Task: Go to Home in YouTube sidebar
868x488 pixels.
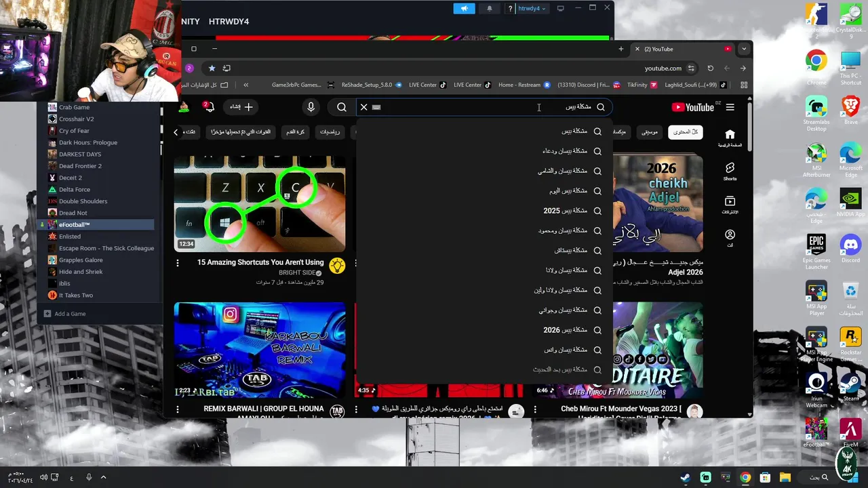Action: coord(730,138)
